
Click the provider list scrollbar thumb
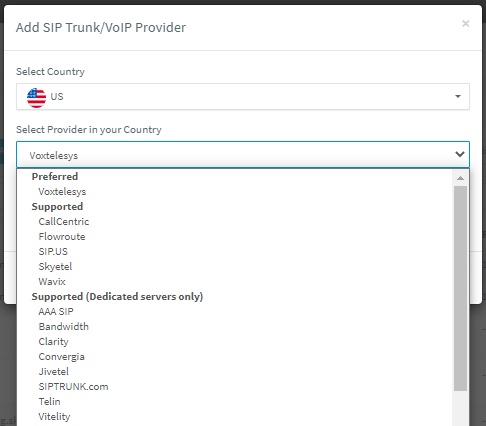click(x=460, y=288)
